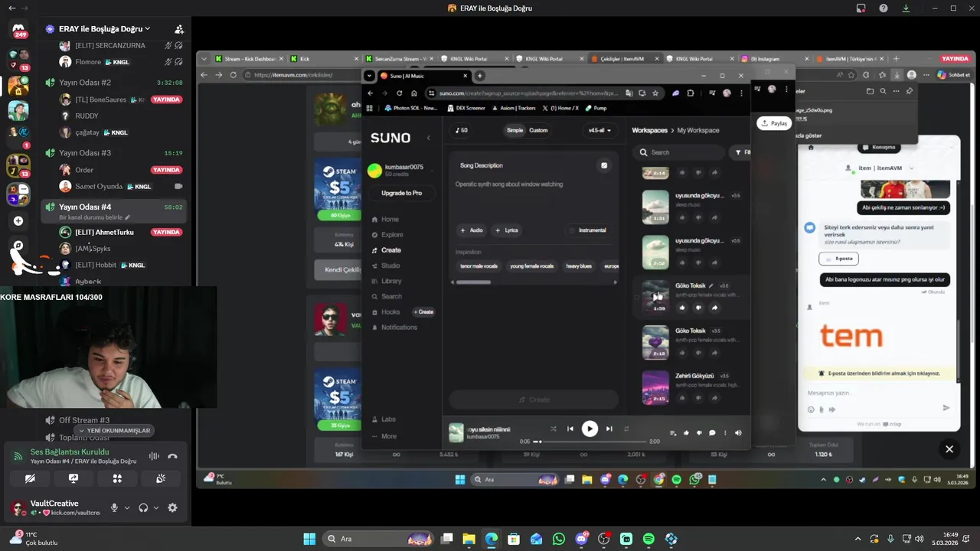This screenshot has height=551, width=980.
Task: Close the stream overlay with X button
Action: pos(949,449)
